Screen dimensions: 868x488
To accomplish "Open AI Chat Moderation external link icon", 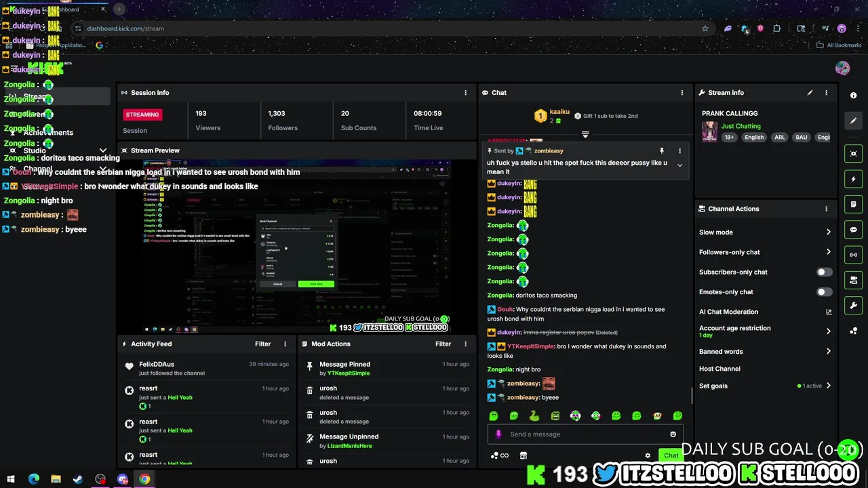I will (x=828, y=312).
